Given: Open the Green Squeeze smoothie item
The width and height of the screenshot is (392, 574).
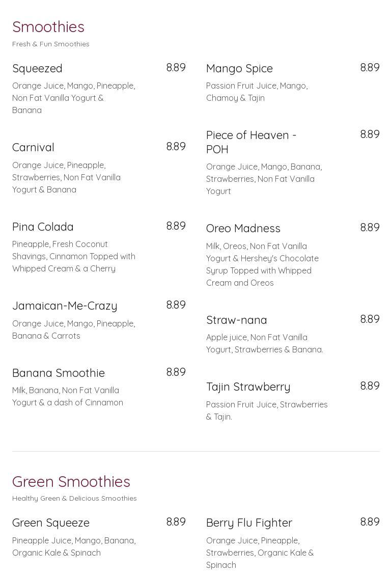Looking at the screenshot, I should click(x=51, y=523).
